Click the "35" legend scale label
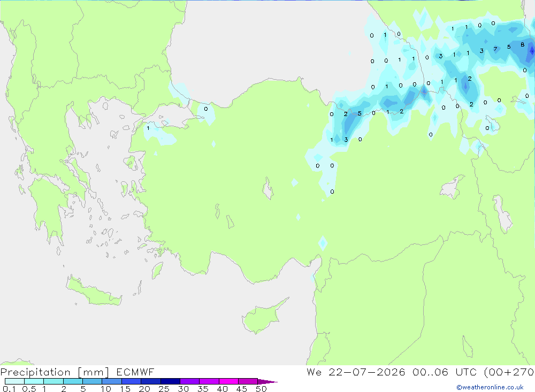 click(203, 389)
